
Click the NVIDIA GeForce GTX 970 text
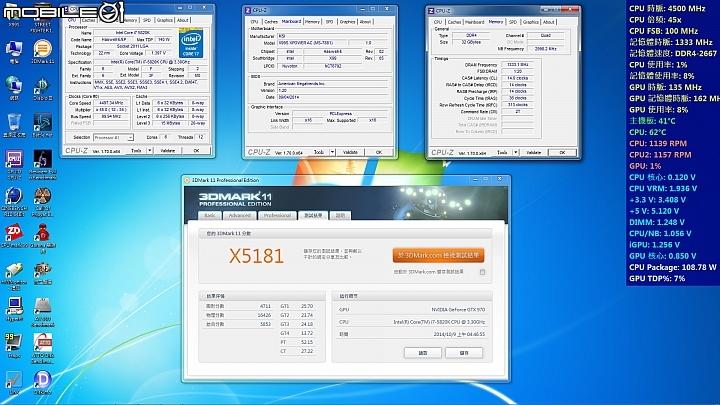pos(458,310)
